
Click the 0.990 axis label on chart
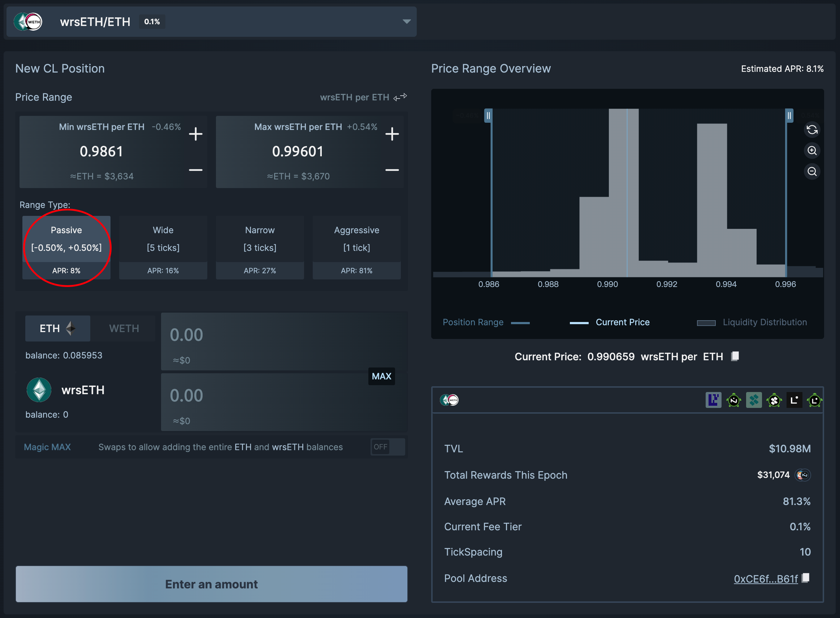pyautogui.click(x=607, y=284)
